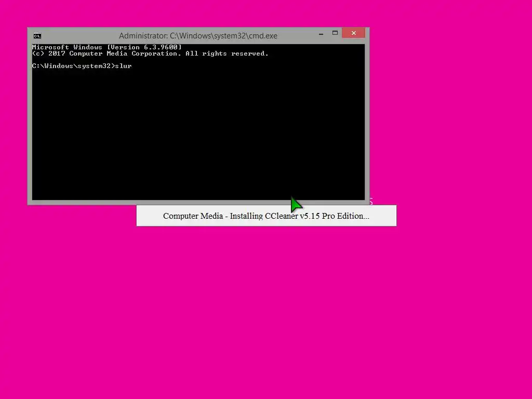Click the 'Installing CCleaner v5.15 Pro Edition' message
532x399 pixels.
click(266, 216)
